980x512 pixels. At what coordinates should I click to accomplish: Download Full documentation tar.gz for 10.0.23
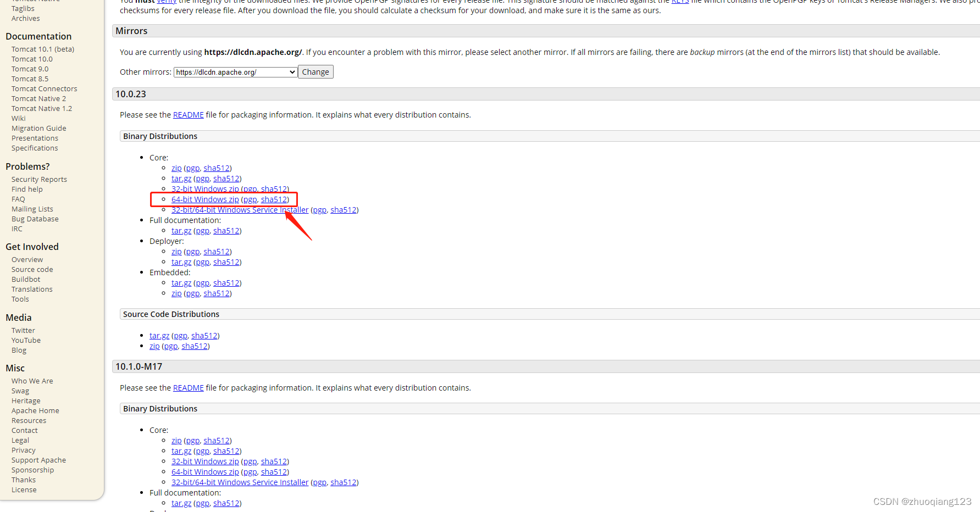(x=181, y=231)
